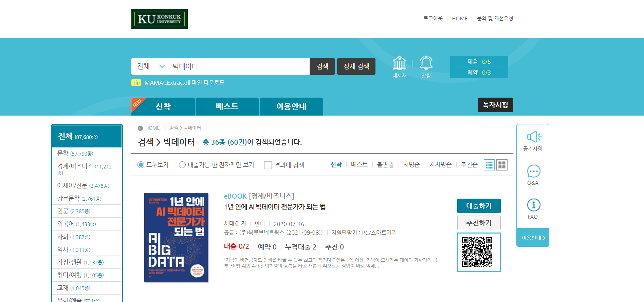Open the 신착 tab with NEW badge
Screen dimensions: 644x302
163,107
